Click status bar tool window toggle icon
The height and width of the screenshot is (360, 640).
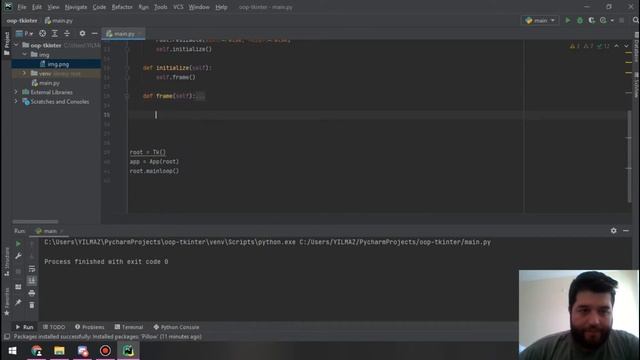tap(7, 337)
